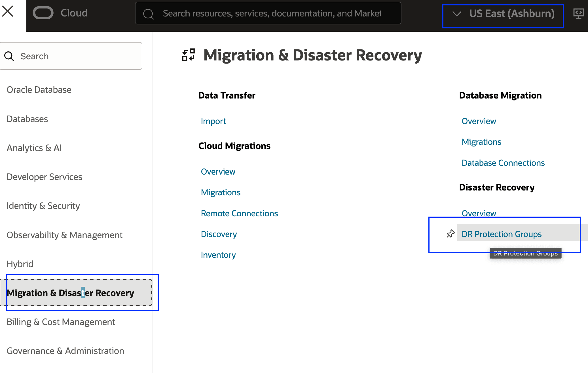Click the magnifier icon in top search bar
This screenshot has width=588, height=373.
coord(148,14)
